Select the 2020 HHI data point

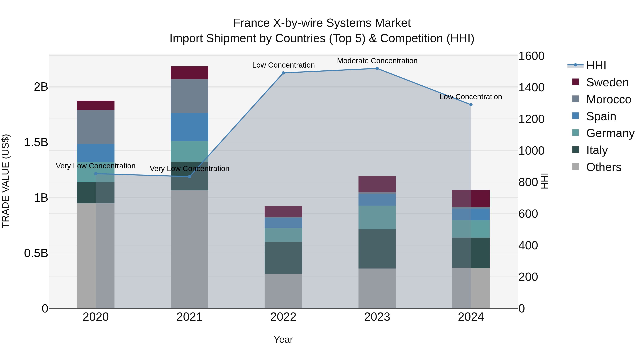click(x=96, y=174)
